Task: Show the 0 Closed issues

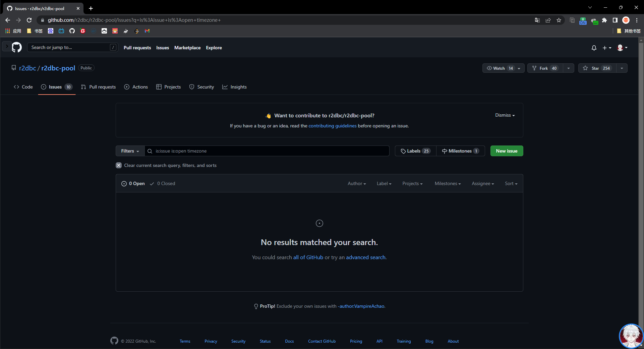Action: click(x=163, y=183)
